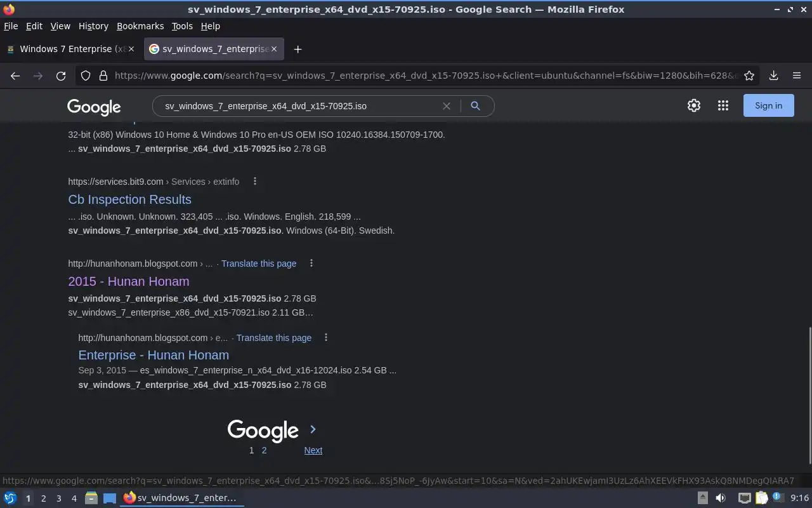Click the Sign in button

click(768, 106)
